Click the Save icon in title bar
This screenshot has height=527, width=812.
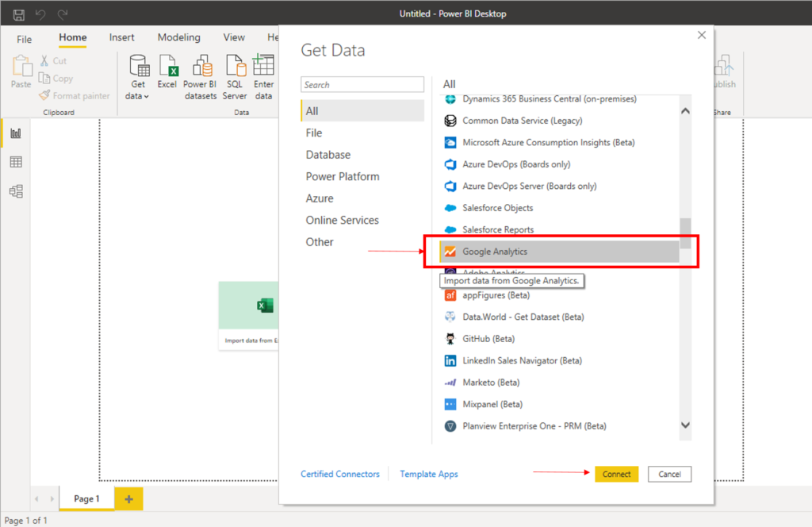pos(19,14)
